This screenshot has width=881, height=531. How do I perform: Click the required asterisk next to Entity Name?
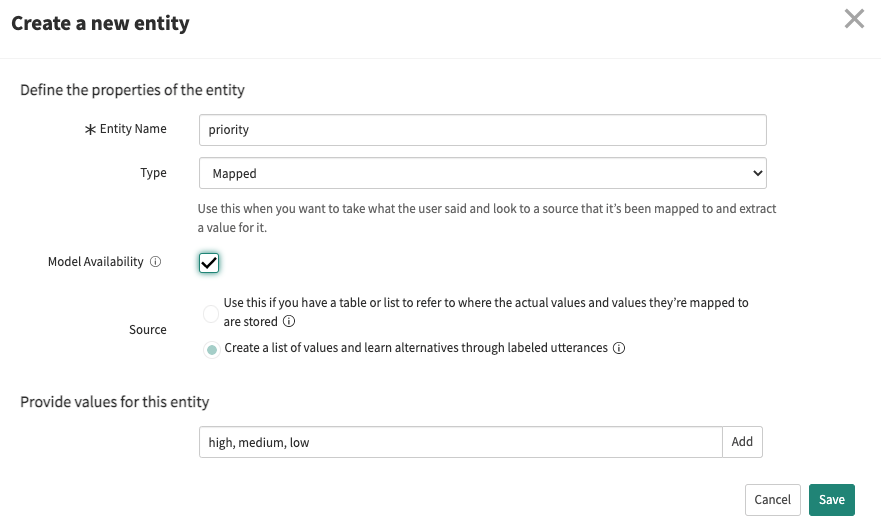coord(90,130)
